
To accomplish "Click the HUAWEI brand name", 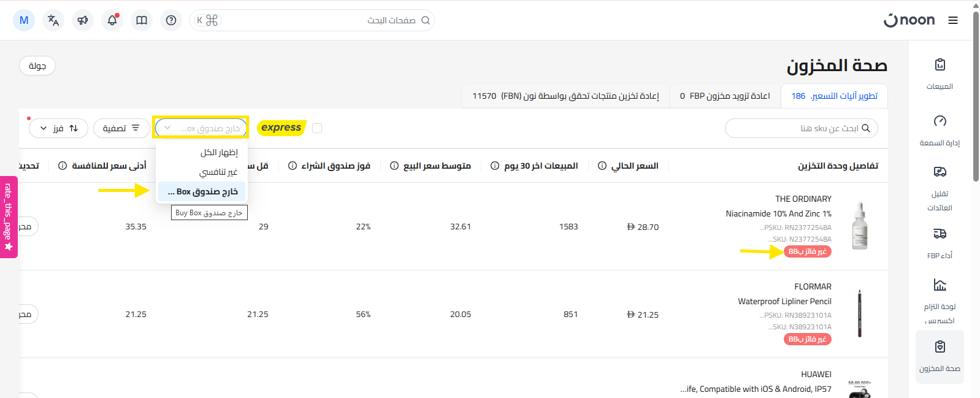I will click(816, 374).
